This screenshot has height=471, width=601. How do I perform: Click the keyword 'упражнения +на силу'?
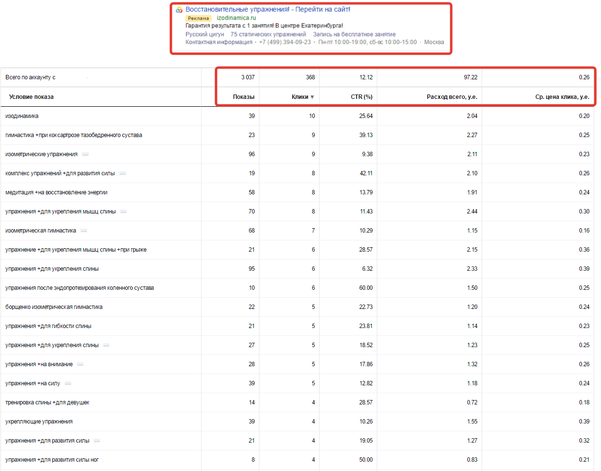pos(33,383)
